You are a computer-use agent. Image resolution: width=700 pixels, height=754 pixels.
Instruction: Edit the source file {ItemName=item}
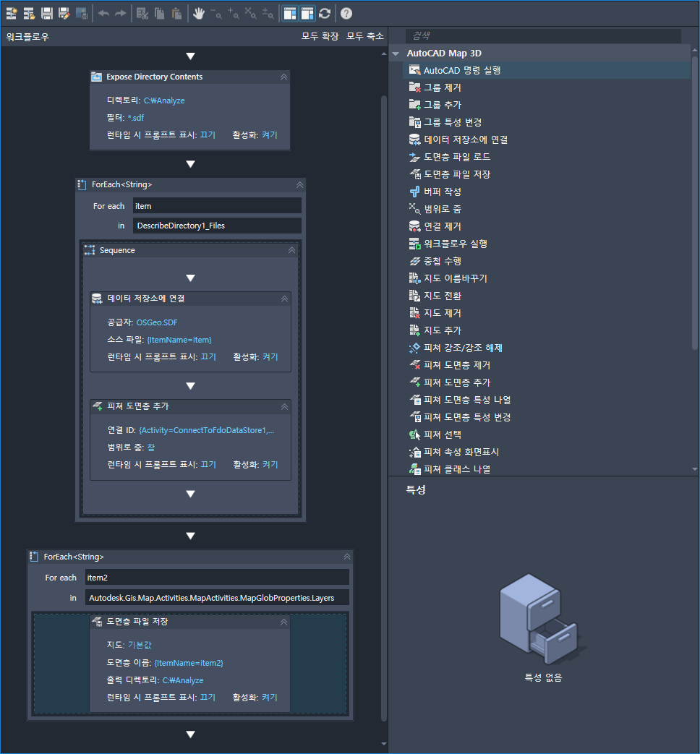179,340
